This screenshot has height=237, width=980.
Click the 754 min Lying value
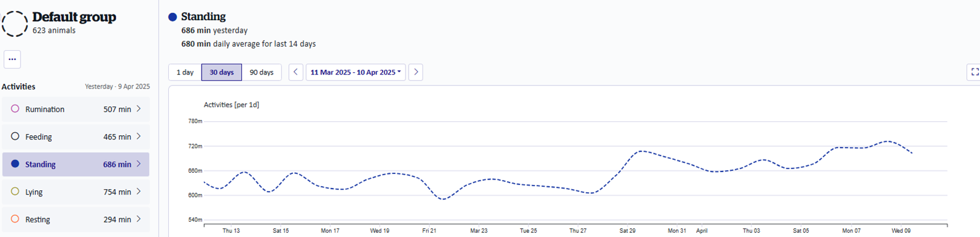tap(117, 192)
